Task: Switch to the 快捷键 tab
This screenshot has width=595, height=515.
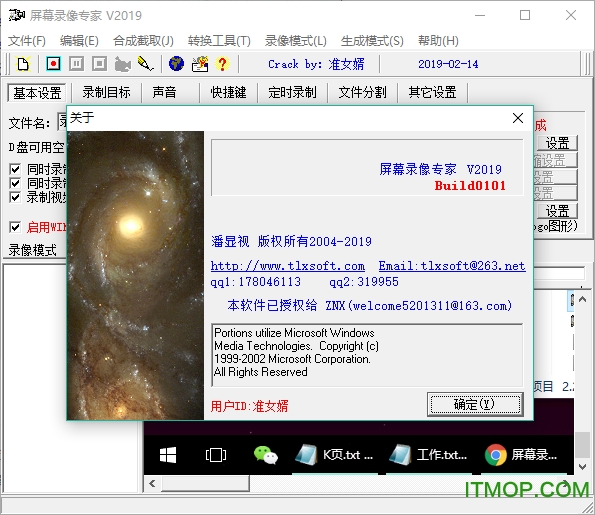Action: tap(228, 92)
